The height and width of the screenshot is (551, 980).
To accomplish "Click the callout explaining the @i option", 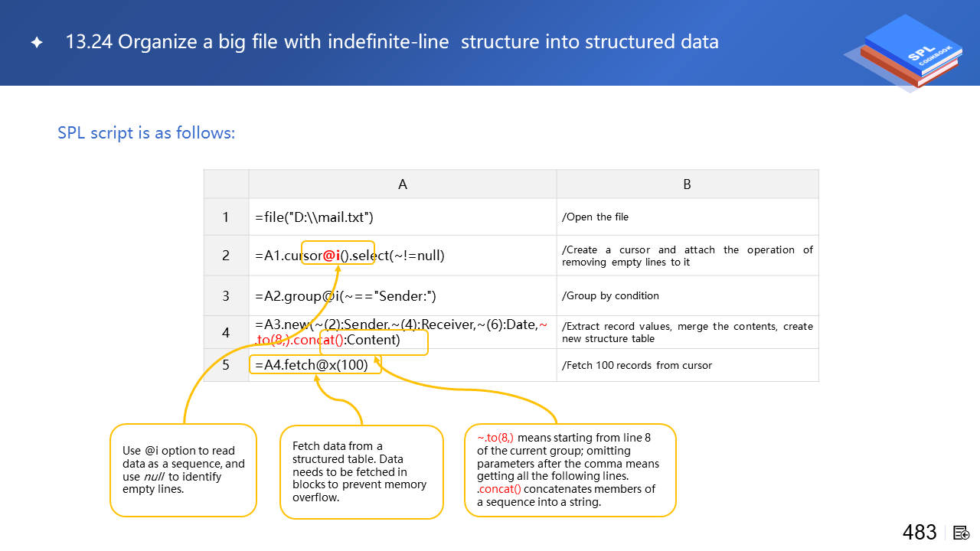I will [x=183, y=470].
